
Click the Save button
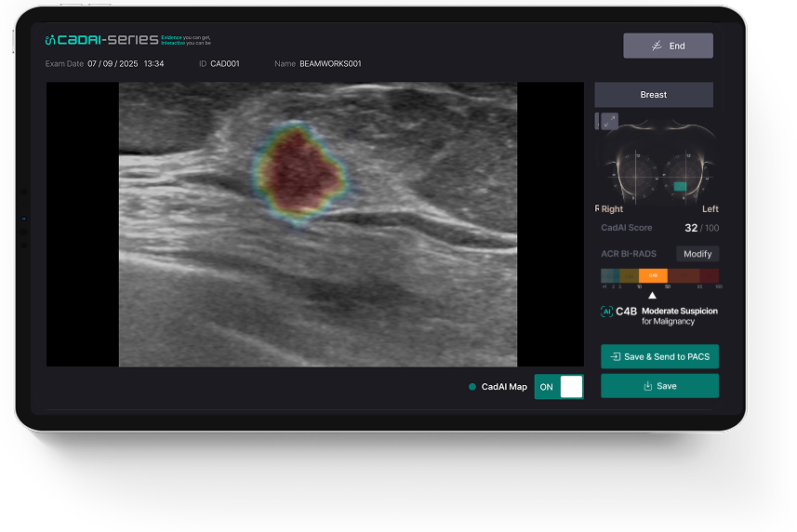coord(659,386)
